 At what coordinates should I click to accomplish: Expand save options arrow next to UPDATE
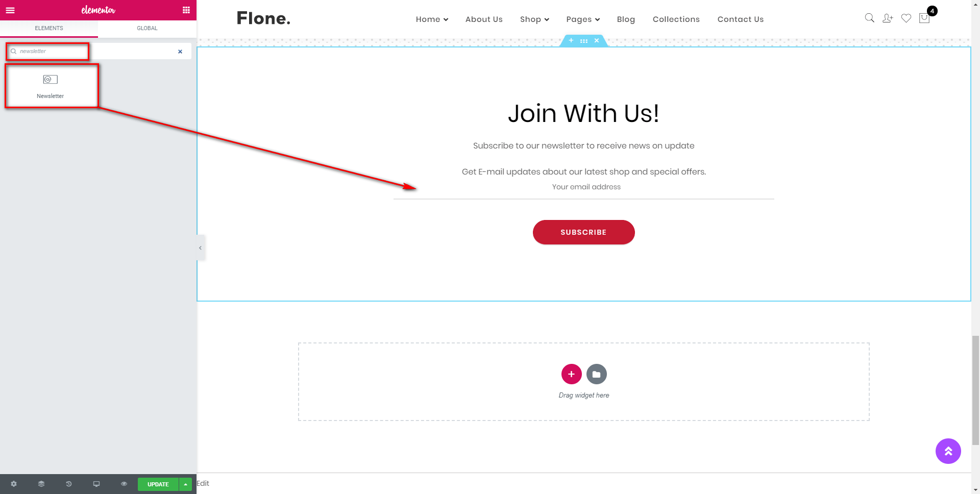[x=186, y=484]
